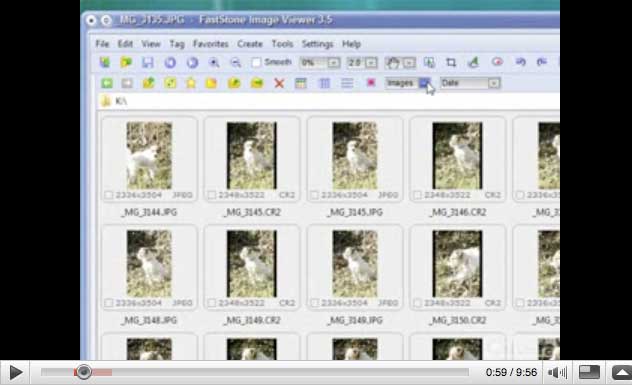
Task: Click the file name _MG_3149.CR2
Action: [252, 320]
